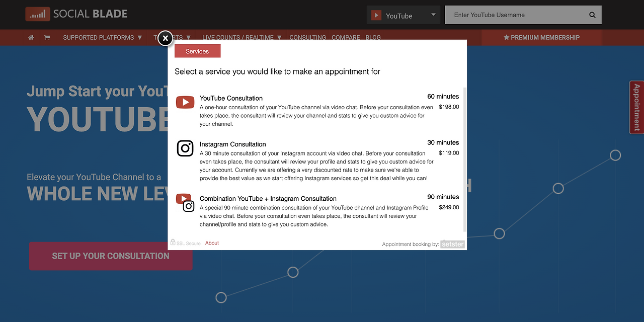The width and height of the screenshot is (644, 322).
Task: Click the $249.00 price text
Action: [449, 207]
